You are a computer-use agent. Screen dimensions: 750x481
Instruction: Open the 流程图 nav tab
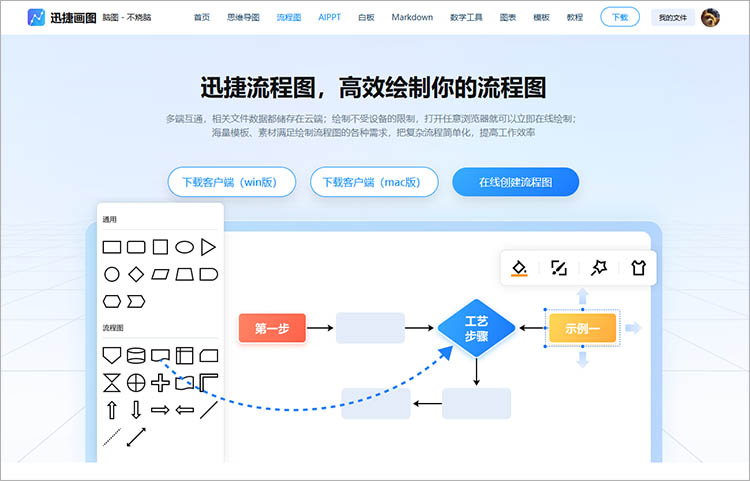(289, 17)
